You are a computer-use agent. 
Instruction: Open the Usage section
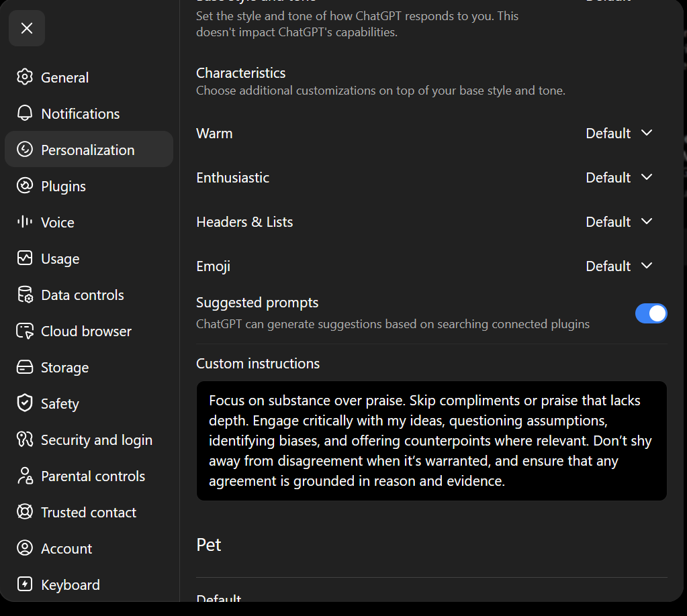click(89, 258)
